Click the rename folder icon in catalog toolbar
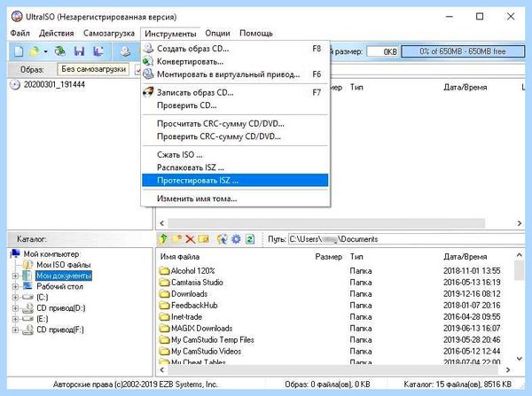Viewport: 532px width, 396px height. pos(204,239)
